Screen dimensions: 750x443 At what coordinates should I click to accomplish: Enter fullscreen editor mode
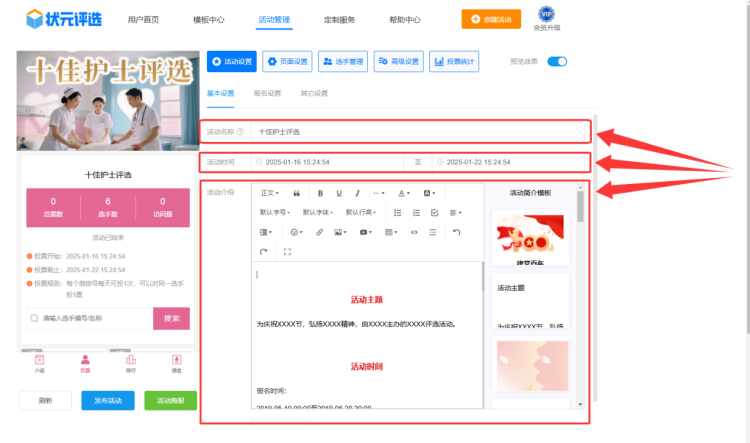(287, 252)
